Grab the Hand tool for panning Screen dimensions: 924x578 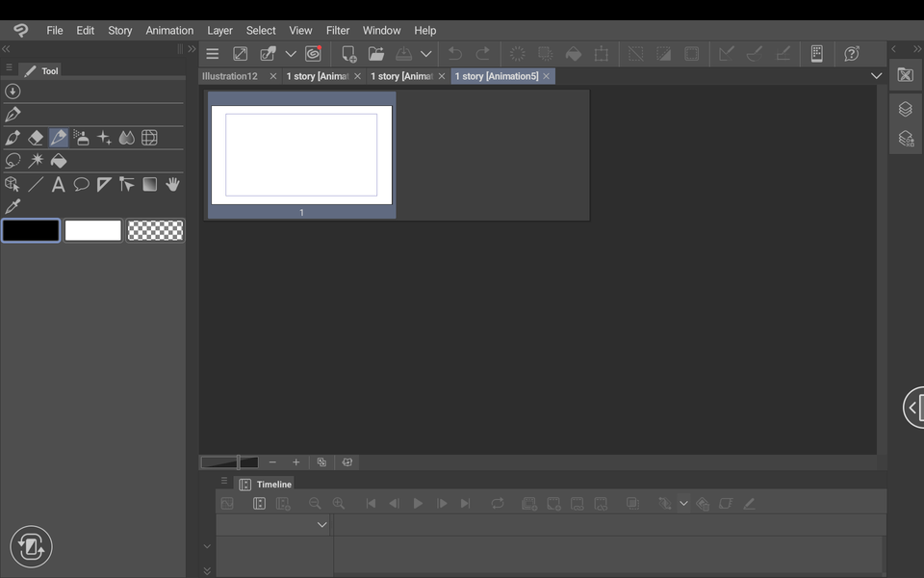click(x=172, y=184)
